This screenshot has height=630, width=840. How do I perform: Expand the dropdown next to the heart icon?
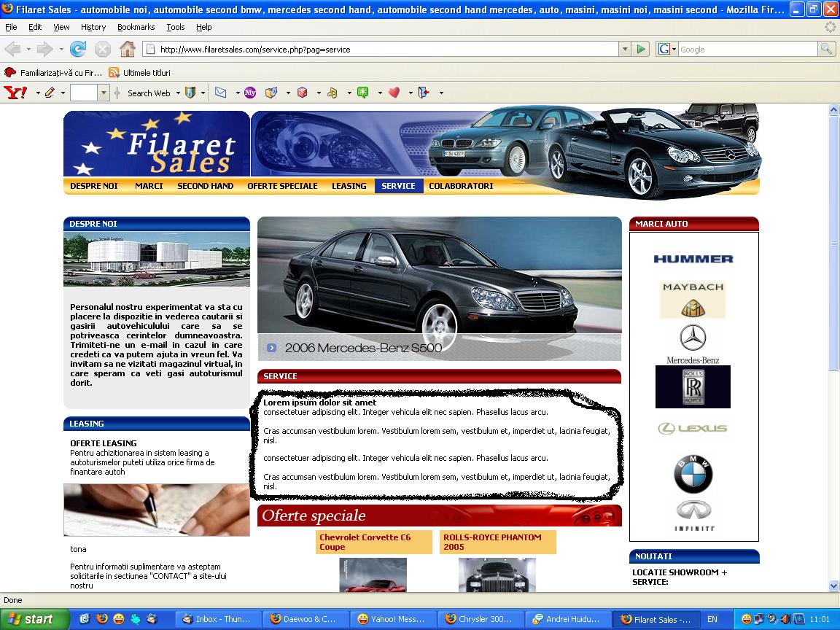coord(411,93)
